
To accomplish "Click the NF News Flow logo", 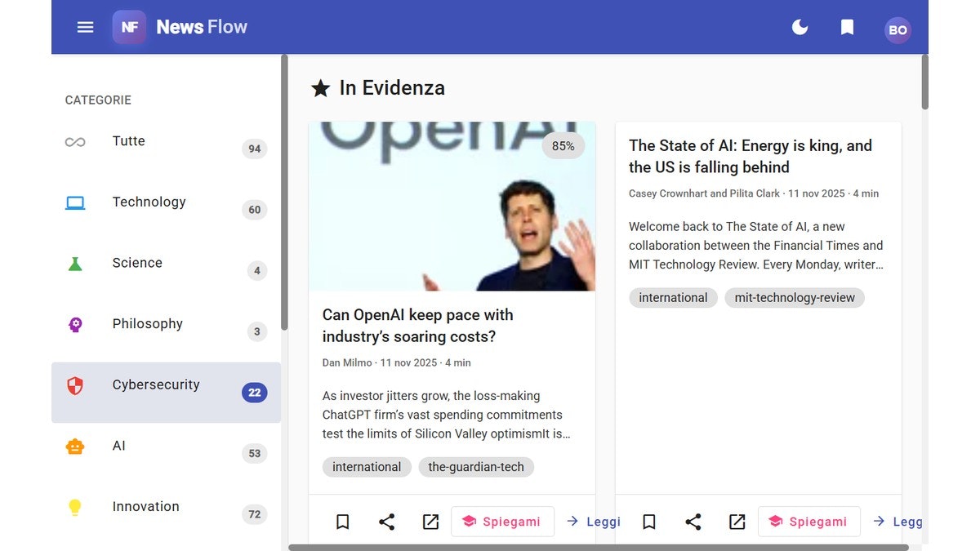I will click(x=180, y=27).
